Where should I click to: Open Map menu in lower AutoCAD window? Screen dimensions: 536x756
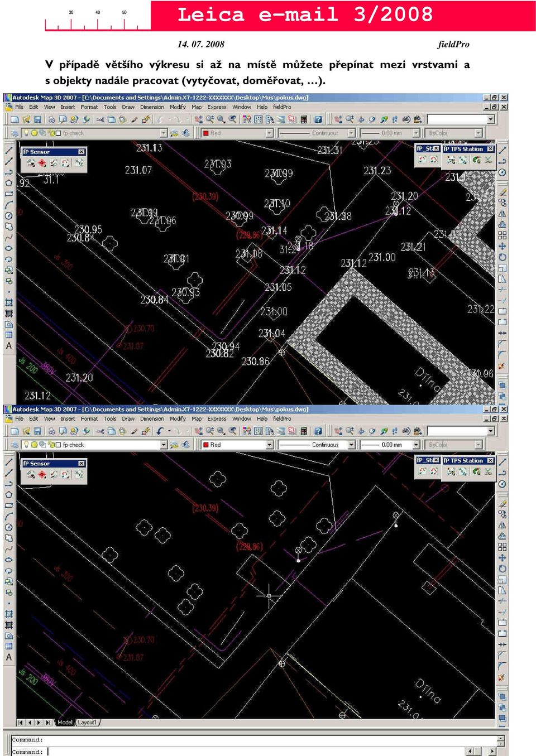coord(197,418)
